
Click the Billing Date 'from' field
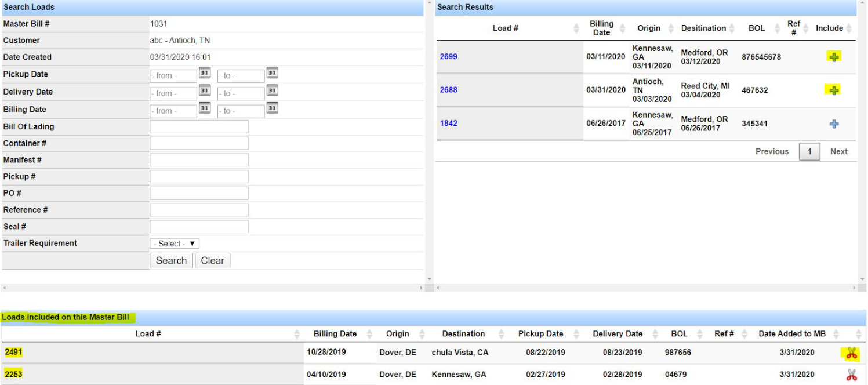[x=173, y=111]
